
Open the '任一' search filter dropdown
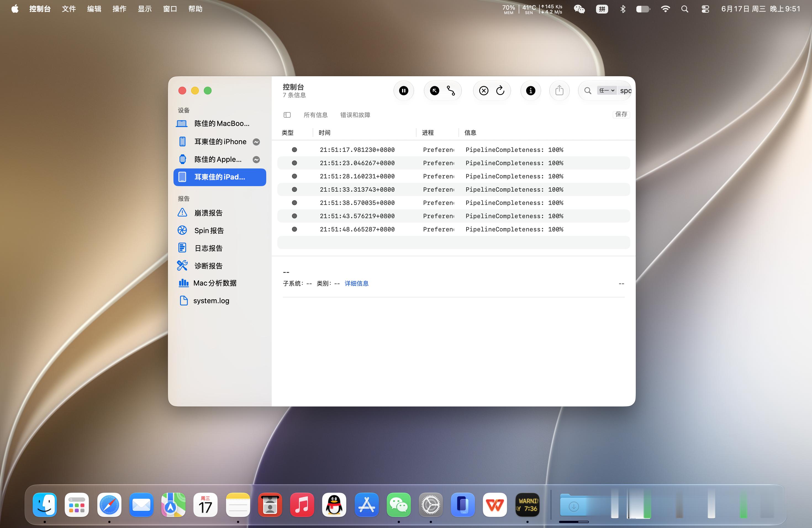pyautogui.click(x=607, y=91)
